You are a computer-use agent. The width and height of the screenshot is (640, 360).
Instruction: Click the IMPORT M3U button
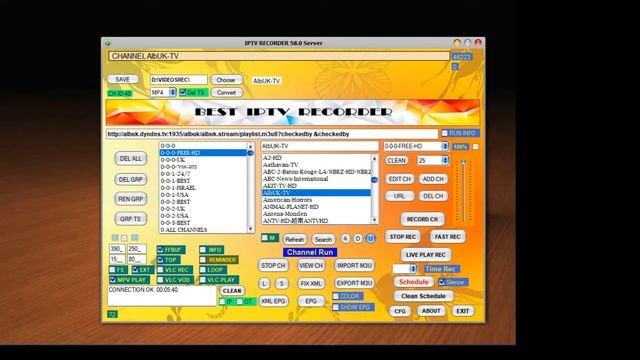coord(354,266)
